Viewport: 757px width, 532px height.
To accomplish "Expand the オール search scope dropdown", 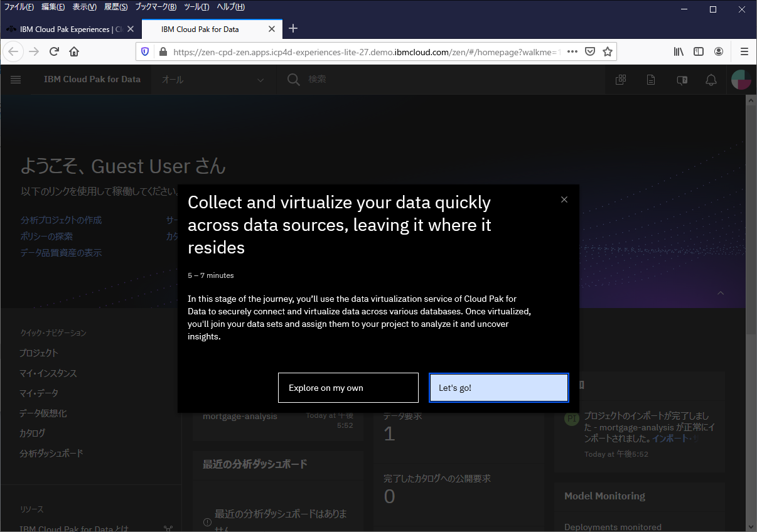I will pos(213,80).
